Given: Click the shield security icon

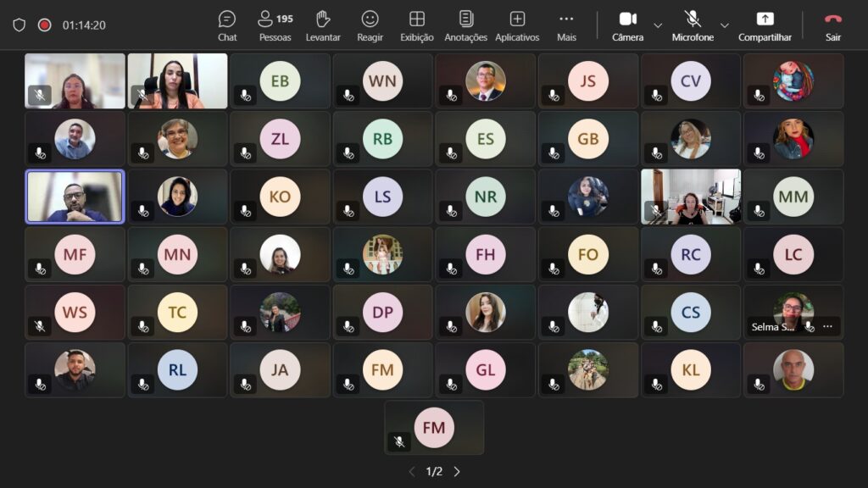Looking at the screenshot, I should [x=19, y=25].
